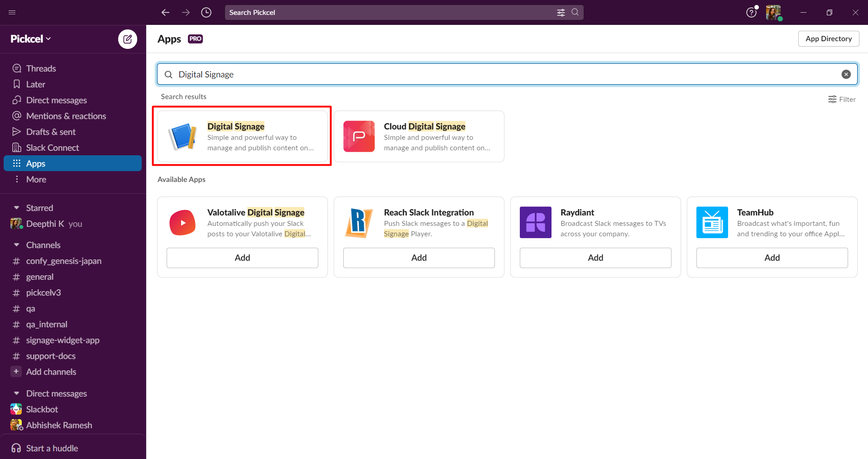The width and height of the screenshot is (868, 459).
Task: Open the general channel
Action: (72, 277)
